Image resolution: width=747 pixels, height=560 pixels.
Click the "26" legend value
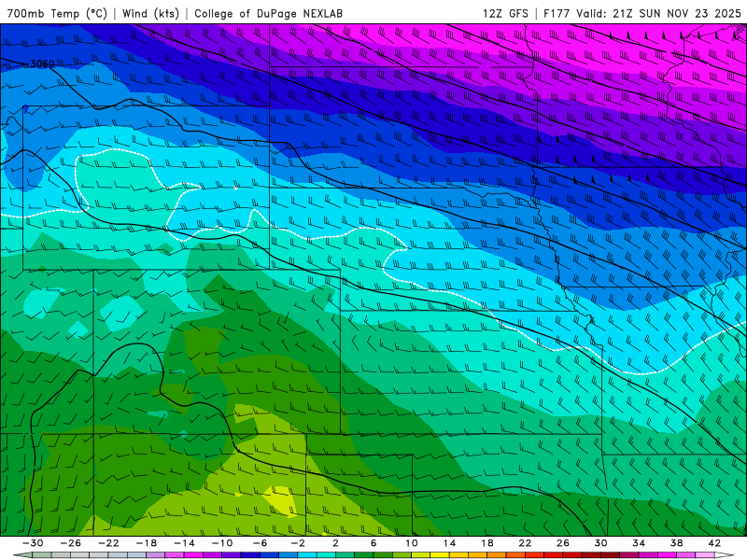coord(563,543)
